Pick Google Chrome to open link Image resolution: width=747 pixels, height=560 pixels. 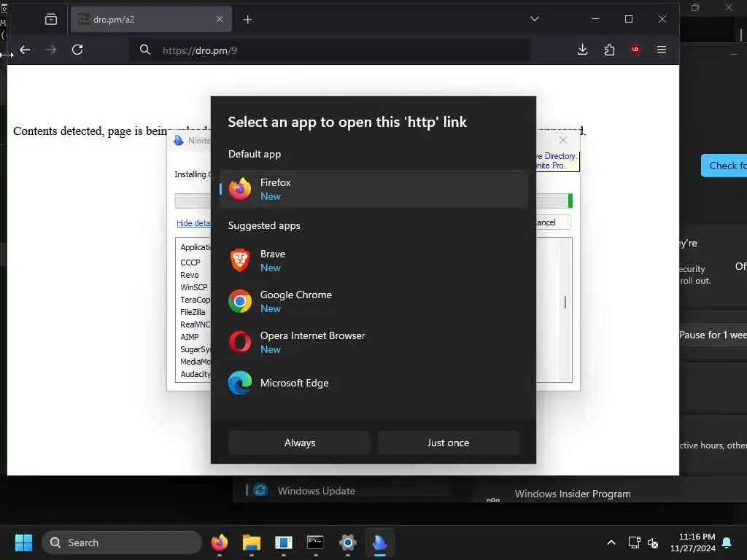pos(373,301)
